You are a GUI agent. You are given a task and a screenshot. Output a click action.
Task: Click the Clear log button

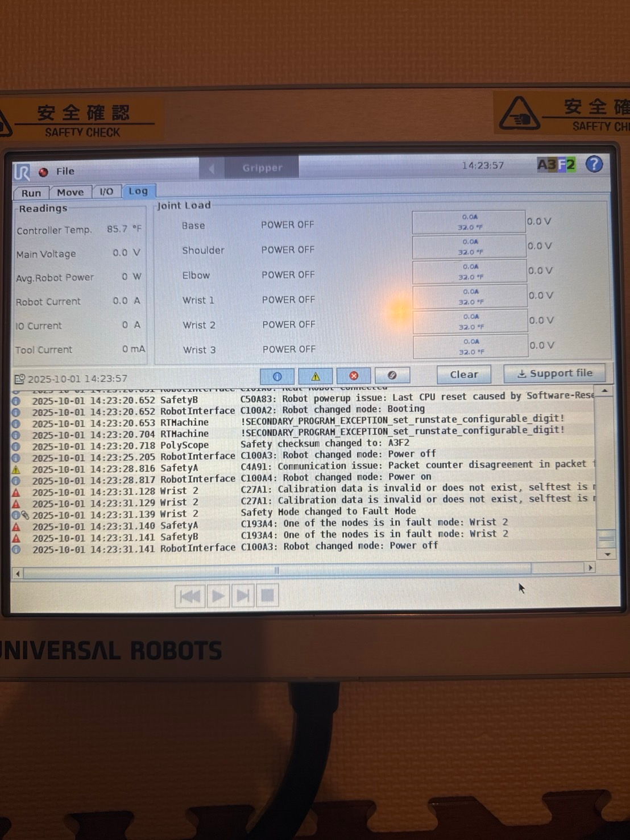pyautogui.click(x=464, y=375)
